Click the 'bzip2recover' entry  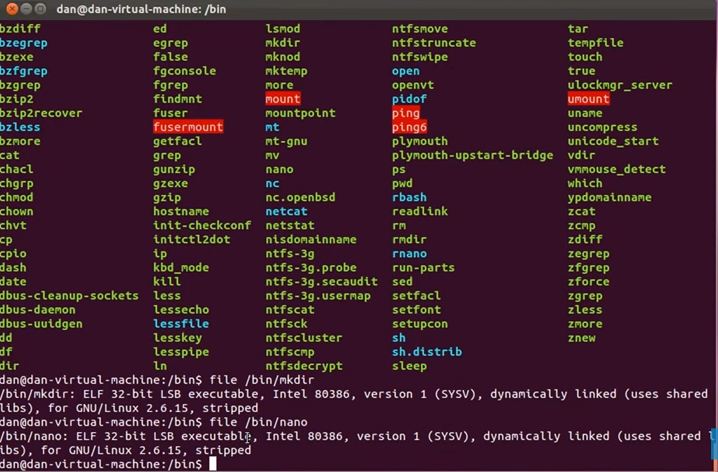coord(41,113)
